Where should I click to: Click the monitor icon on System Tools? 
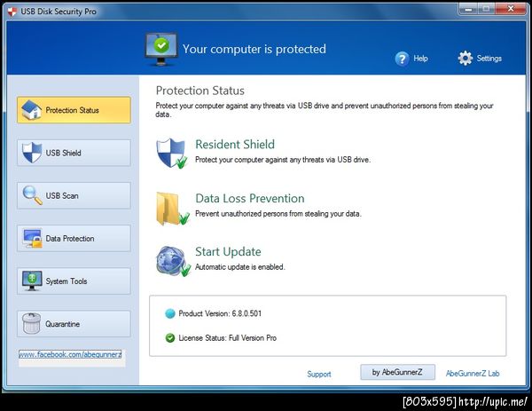pyautogui.click(x=32, y=281)
